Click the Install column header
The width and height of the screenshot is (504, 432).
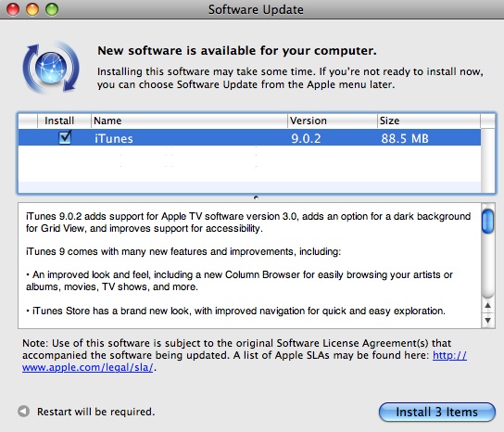tap(64, 121)
